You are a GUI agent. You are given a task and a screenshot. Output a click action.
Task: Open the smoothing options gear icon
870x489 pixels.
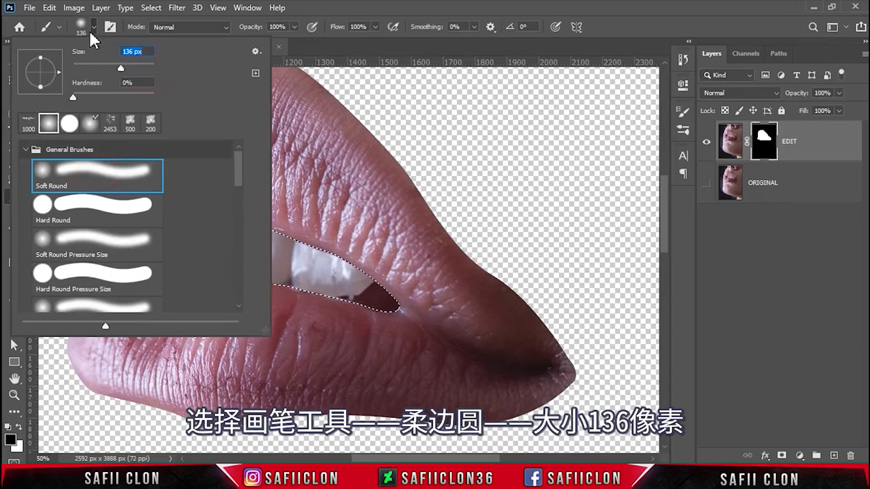tap(490, 27)
